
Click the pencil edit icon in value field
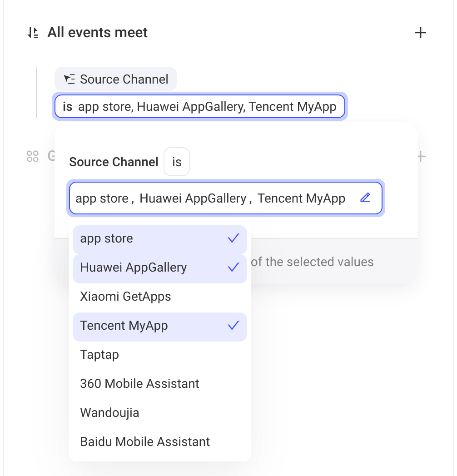tap(365, 198)
